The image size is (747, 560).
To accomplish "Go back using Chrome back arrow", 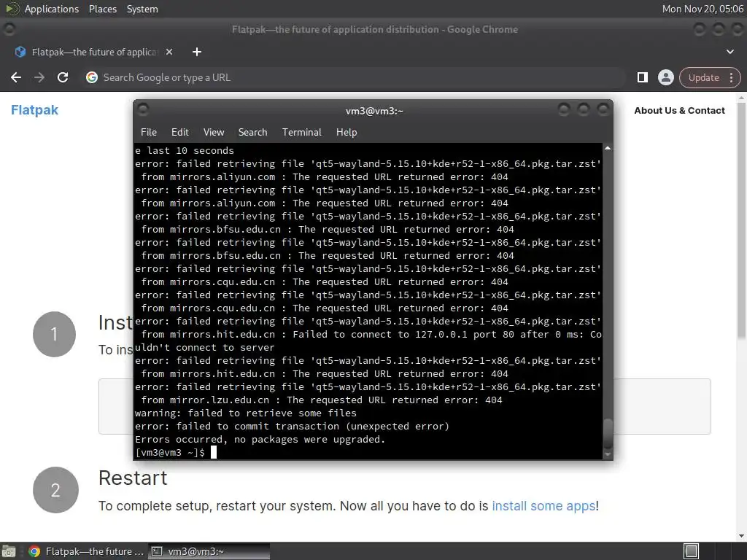I will point(16,77).
